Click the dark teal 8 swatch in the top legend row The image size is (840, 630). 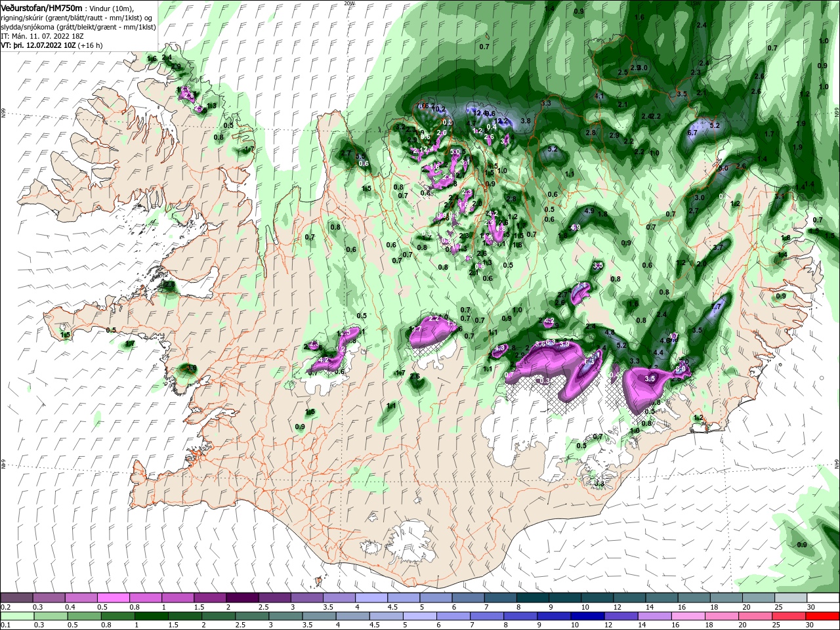tap(532, 598)
